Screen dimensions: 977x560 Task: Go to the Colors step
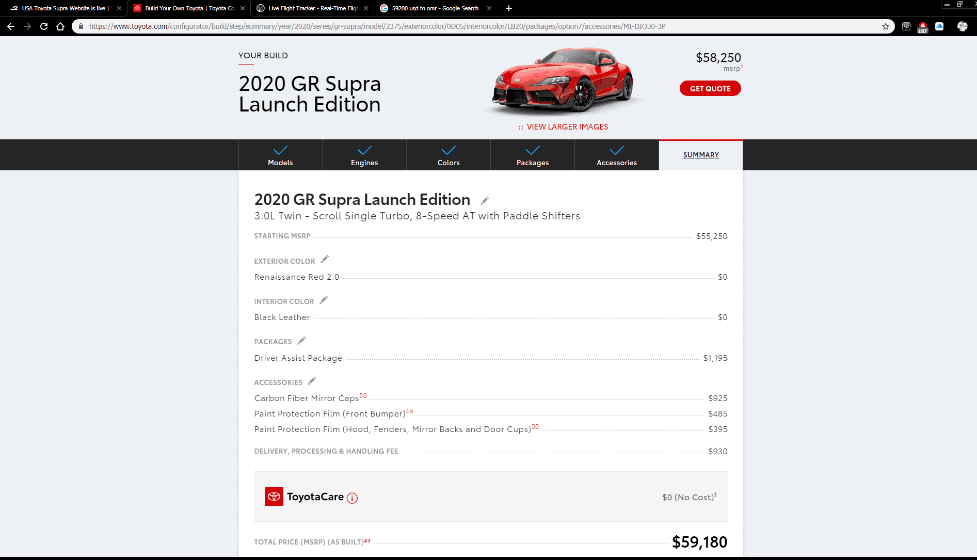(449, 155)
